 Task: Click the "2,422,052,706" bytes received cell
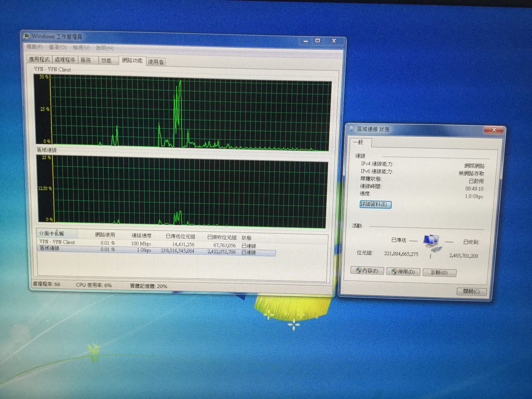[x=222, y=251]
